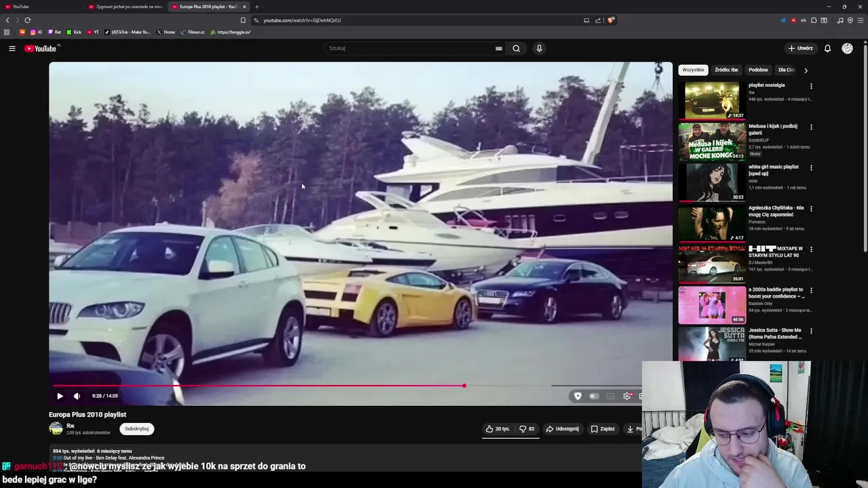Go to YouTube home via logo
Image resolution: width=868 pixels, height=488 pixels.
[41, 48]
